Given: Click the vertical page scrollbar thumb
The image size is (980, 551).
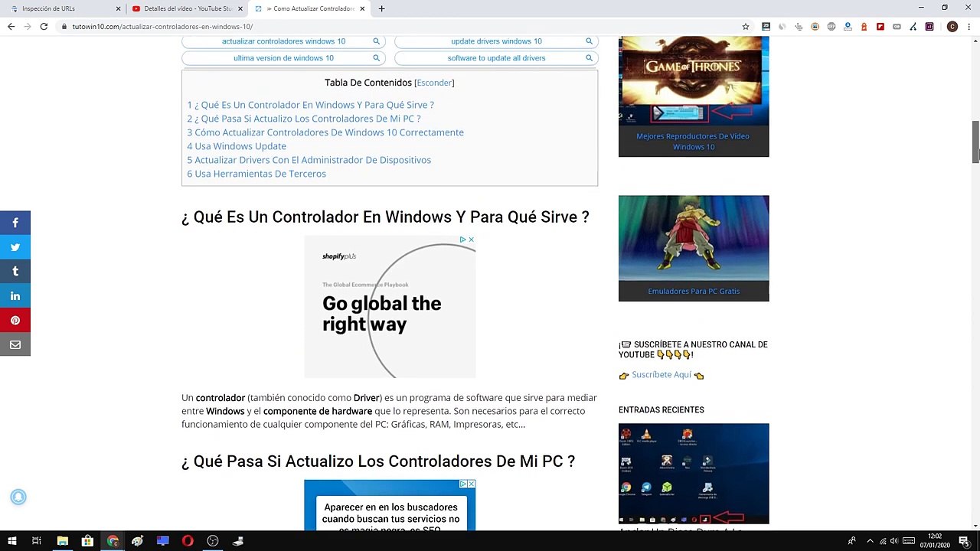Looking at the screenshot, I should (975, 142).
